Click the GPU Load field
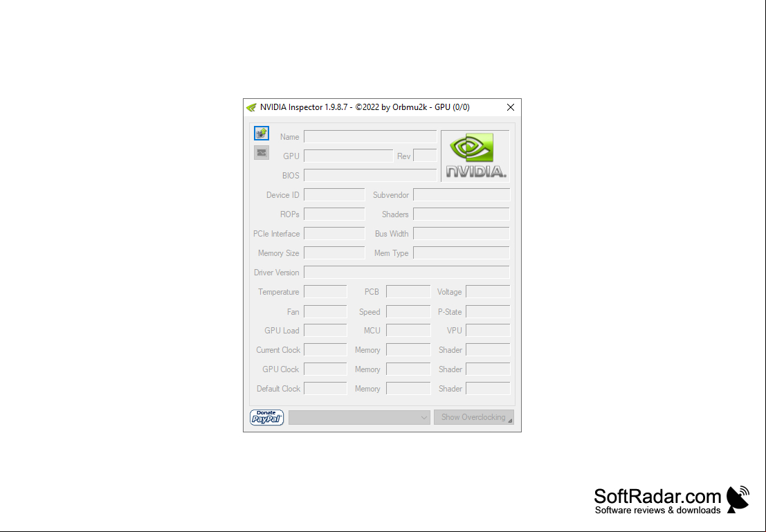766x532 pixels. pos(325,330)
